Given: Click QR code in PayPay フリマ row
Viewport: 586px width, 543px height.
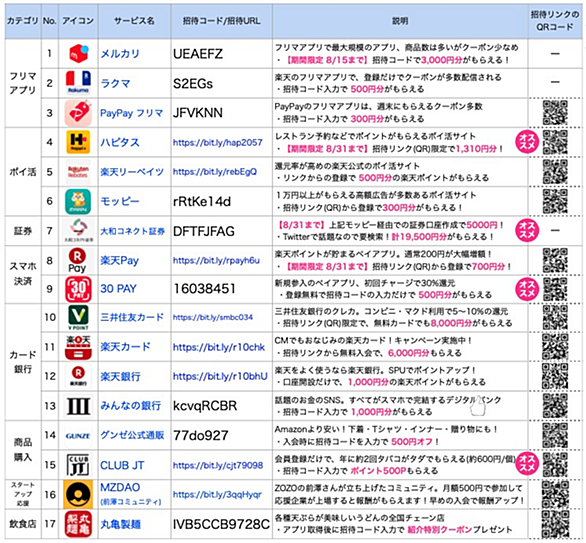Looking at the screenshot, I should tap(555, 112).
